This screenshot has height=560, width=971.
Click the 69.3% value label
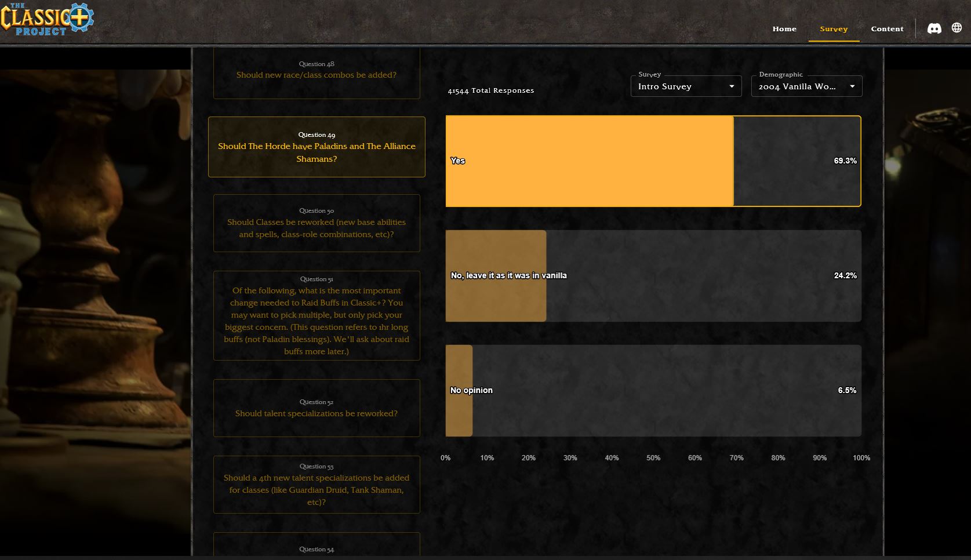(x=845, y=161)
